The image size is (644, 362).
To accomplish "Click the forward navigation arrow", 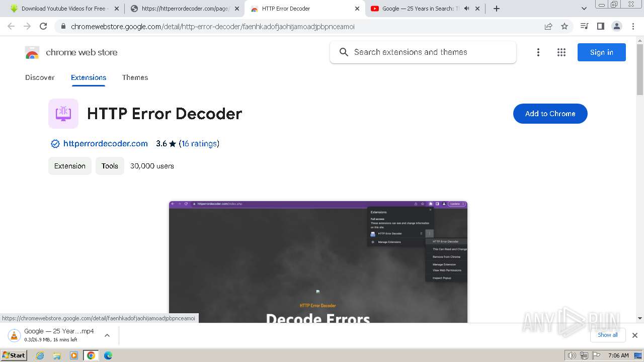I will 27,26.
